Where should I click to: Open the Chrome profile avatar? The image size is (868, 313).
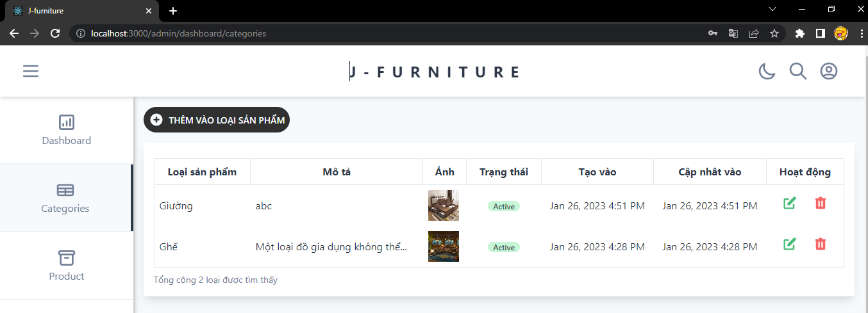(841, 33)
